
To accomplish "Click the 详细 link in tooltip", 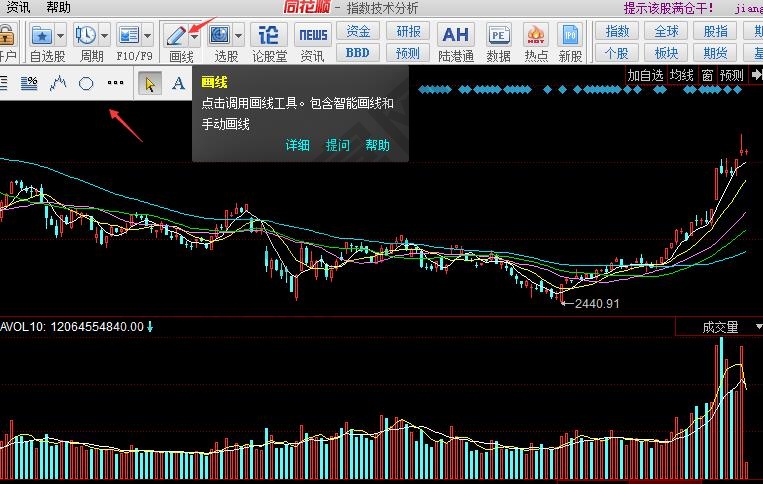I will click(297, 145).
